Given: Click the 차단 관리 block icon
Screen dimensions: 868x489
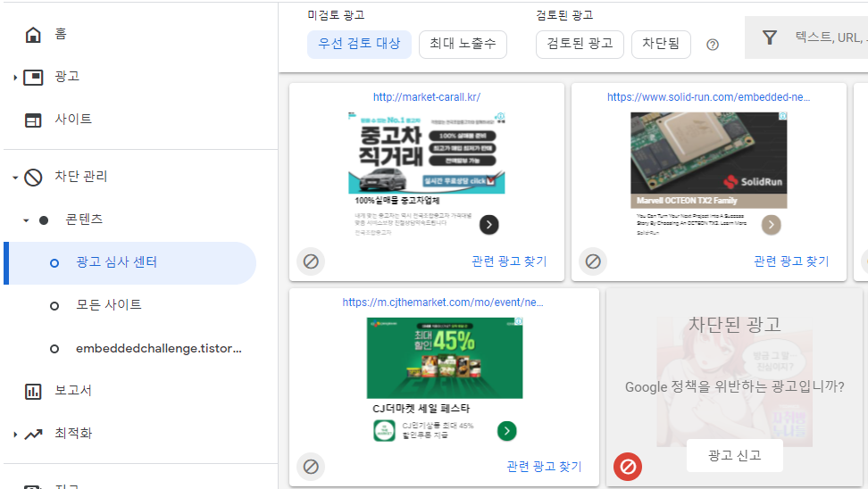Looking at the screenshot, I should (x=33, y=177).
